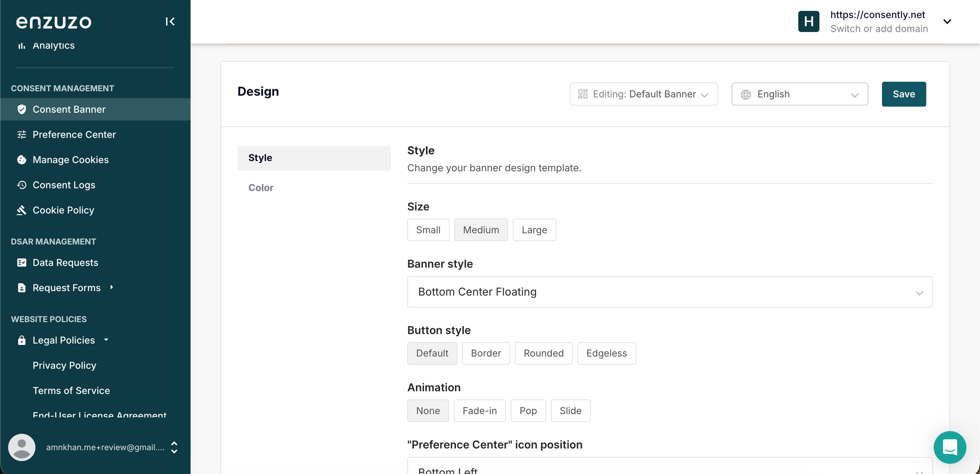
Task: Set animation to Pop
Action: coord(528,411)
